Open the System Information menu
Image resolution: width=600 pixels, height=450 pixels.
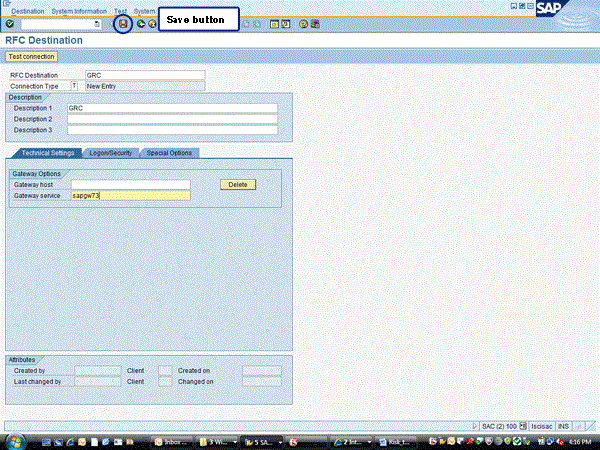point(79,10)
